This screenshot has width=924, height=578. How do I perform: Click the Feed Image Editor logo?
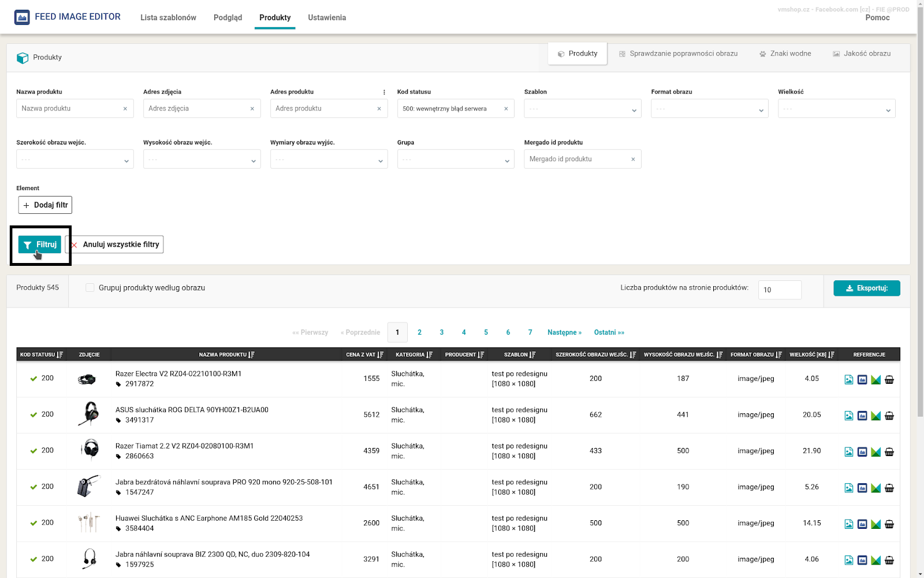click(x=68, y=17)
